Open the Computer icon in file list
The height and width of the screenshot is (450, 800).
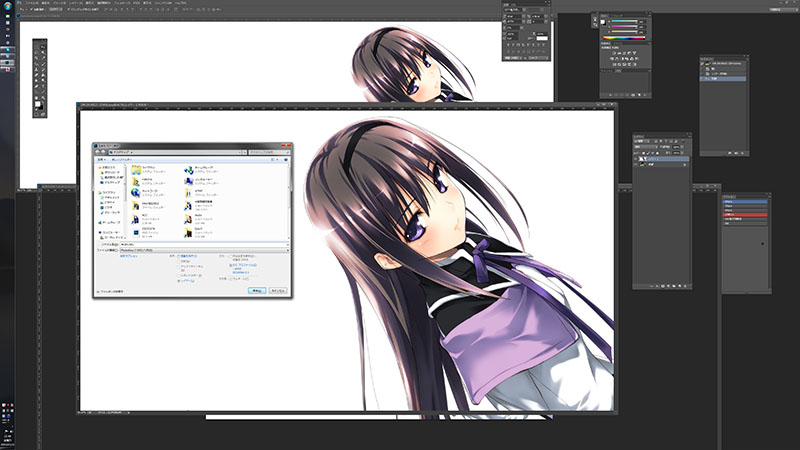[189, 182]
